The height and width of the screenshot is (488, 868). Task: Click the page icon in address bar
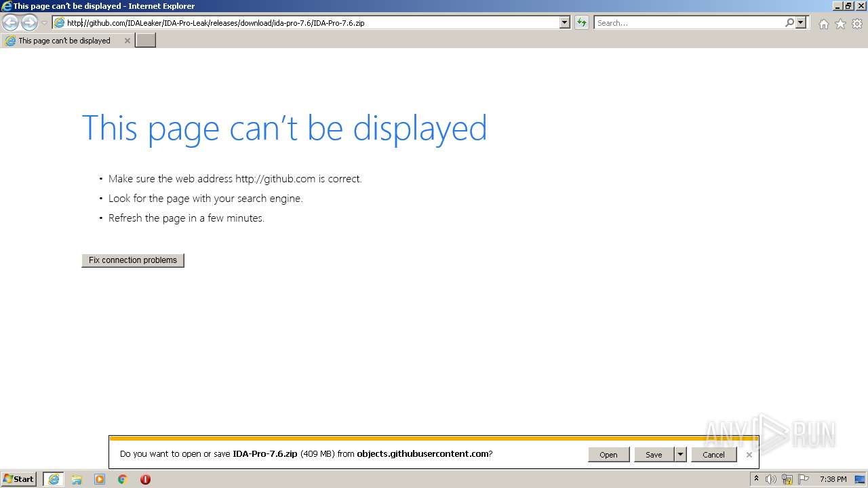59,22
